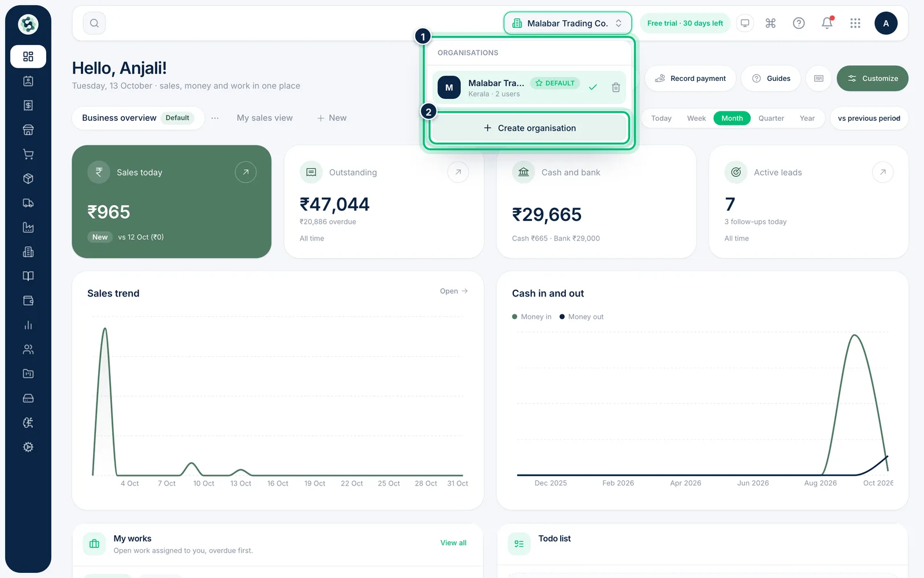Select the Month period filter
The height and width of the screenshot is (578, 924).
tap(732, 118)
